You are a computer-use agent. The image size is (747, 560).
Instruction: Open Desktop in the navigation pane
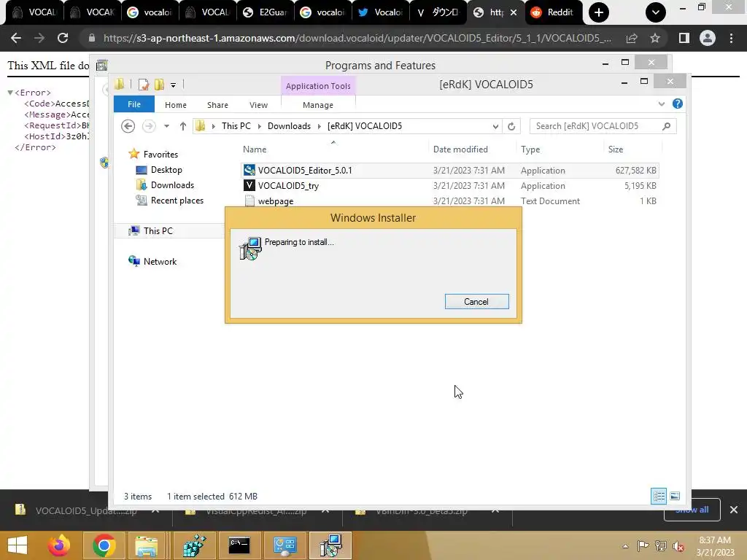click(x=166, y=169)
